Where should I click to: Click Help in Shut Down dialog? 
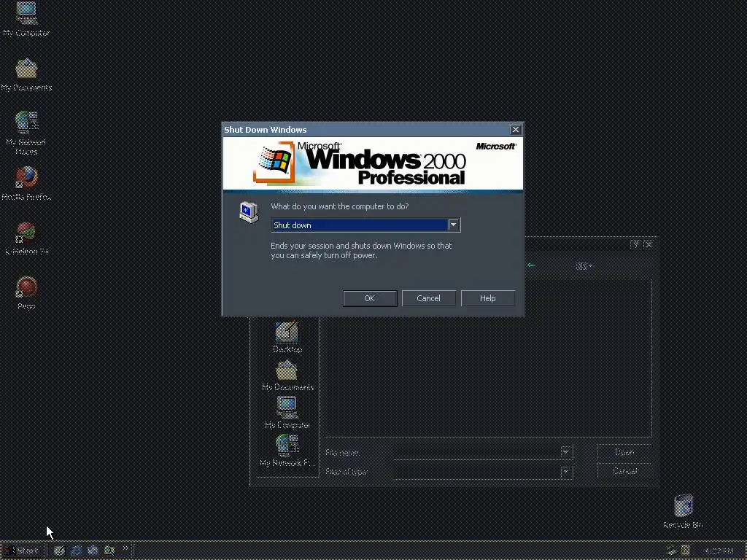487,298
